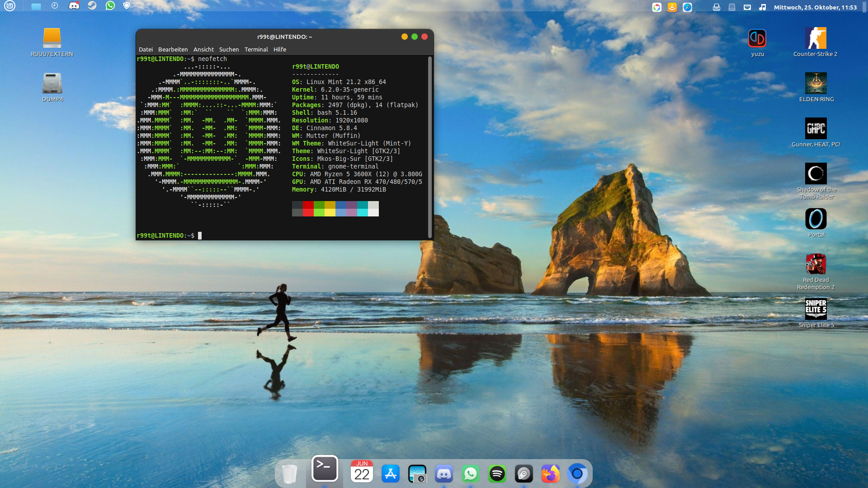Screen dimensions: 868x488
Task: Open the App Store icon in the dock
Action: 390,474
